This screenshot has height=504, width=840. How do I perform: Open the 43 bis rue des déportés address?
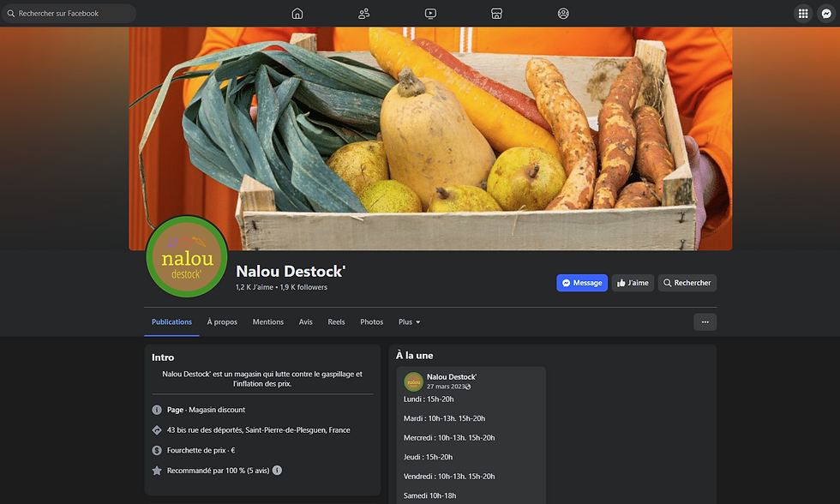(258, 430)
